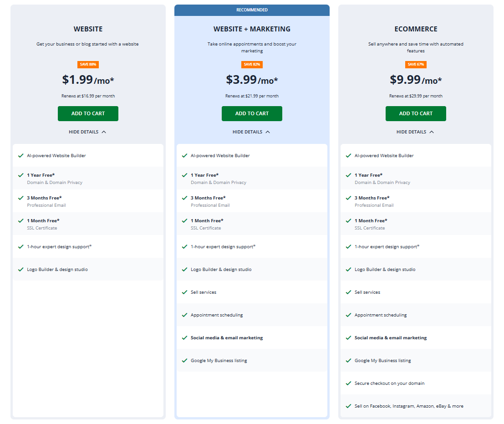The width and height of the screenshot is (504, 424).
Task: Click the blue RECOMMENDED banner
Action: coord(252,10)
